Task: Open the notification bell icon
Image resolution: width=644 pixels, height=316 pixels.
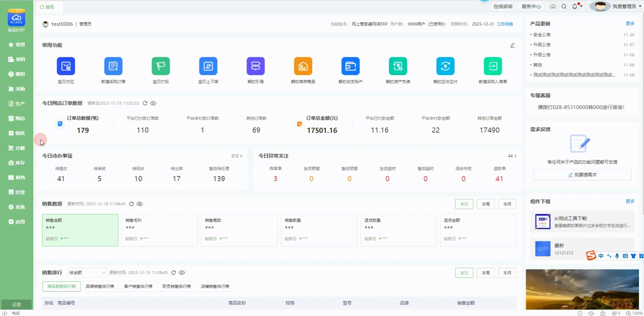Action: (x=575, y=6)
